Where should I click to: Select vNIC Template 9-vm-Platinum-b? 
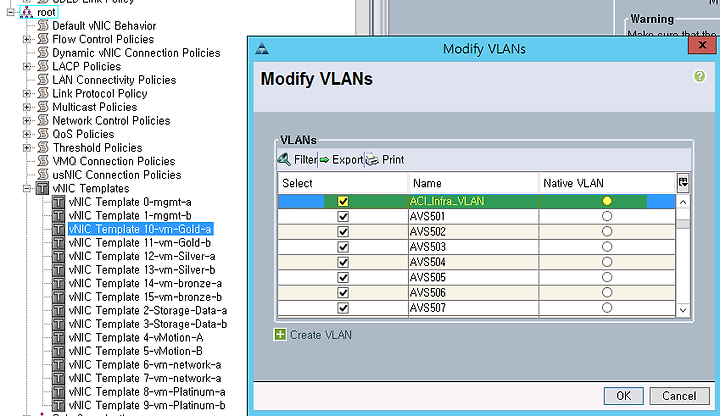click(x=147, y=405)
